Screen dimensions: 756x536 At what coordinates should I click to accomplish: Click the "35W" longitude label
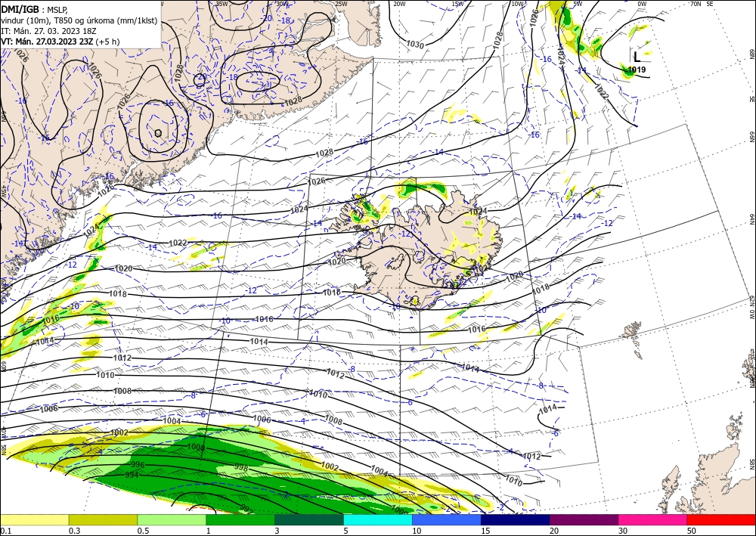click(222, 4)
